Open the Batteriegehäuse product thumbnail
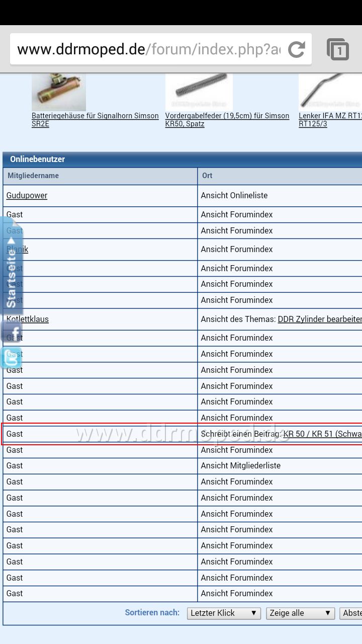This screenshot has height=644, width=362. click(59, 92)
